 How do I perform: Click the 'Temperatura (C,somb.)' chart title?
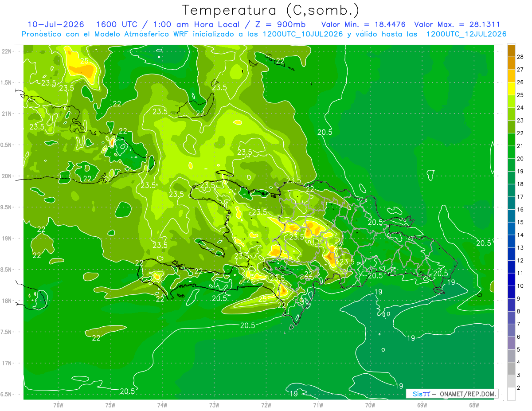(x=271, y=10)
